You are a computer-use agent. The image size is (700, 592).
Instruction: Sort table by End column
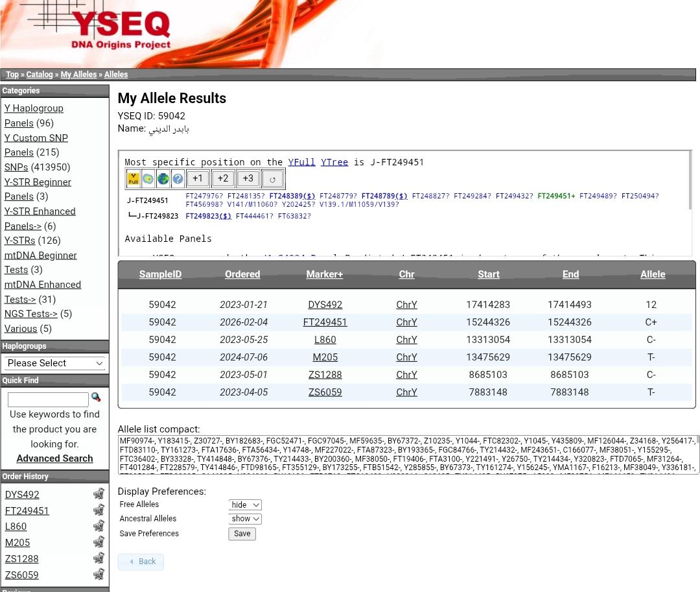[570, 274]
